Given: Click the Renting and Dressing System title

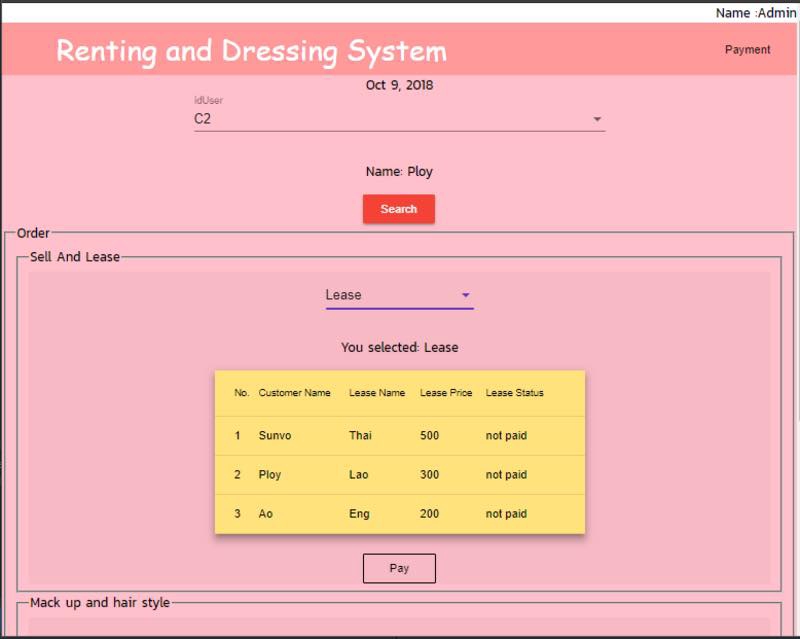Looking at the screenshot, I should click(x=251, y=51).
